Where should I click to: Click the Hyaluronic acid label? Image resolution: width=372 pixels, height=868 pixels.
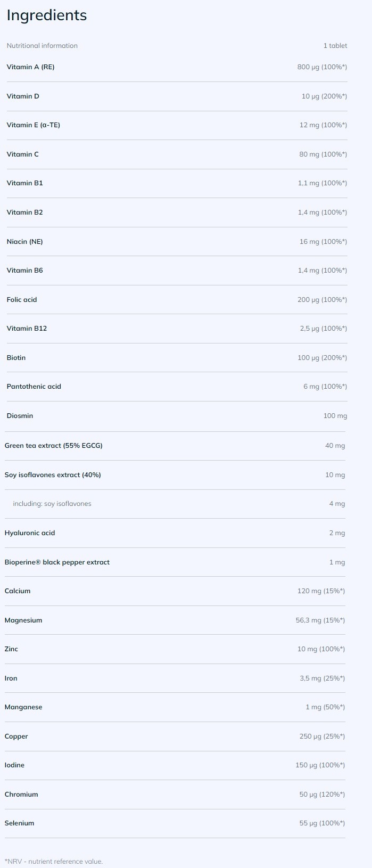[x=30, y=533]
